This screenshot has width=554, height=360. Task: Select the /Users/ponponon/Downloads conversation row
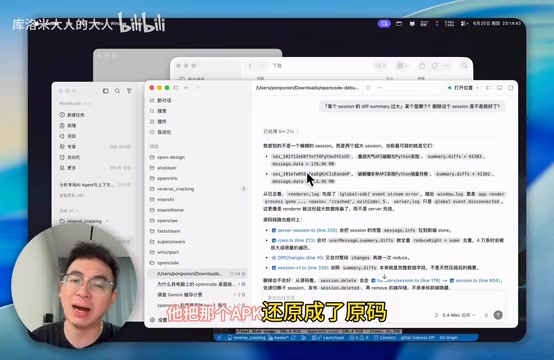pyautogui.click(x=198, y=274)
